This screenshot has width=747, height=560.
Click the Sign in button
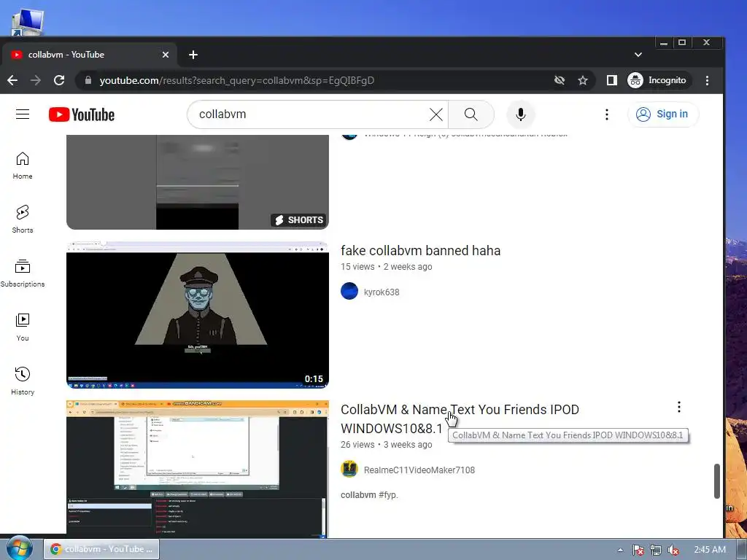coord(663,114)
